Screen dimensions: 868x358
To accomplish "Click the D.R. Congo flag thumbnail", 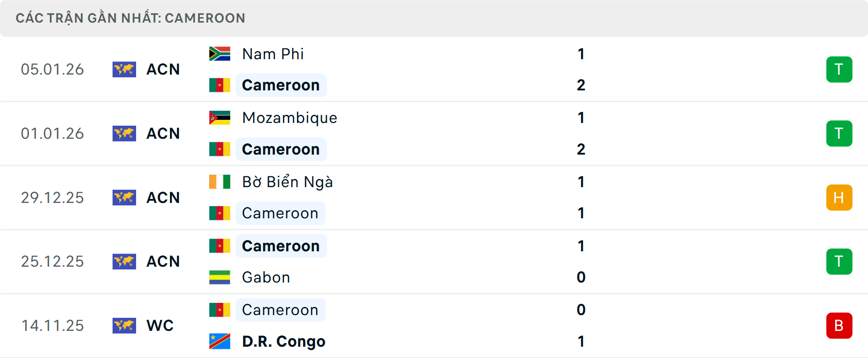I will coord(219,341).
